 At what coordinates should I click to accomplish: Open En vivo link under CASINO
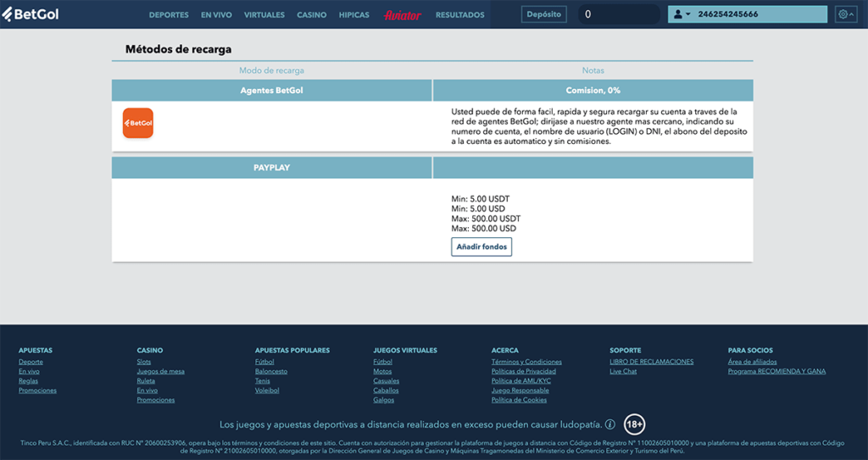click(147, 391)
